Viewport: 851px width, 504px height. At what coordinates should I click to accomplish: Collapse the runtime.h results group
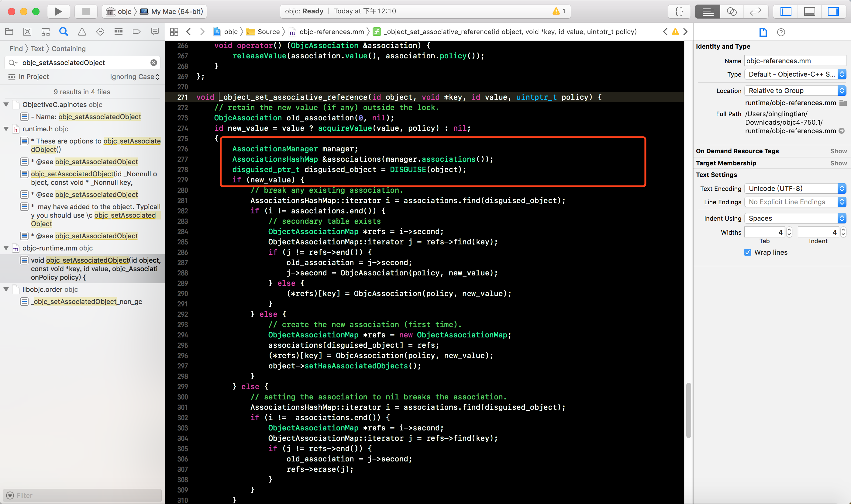click(x=6, y=129)
